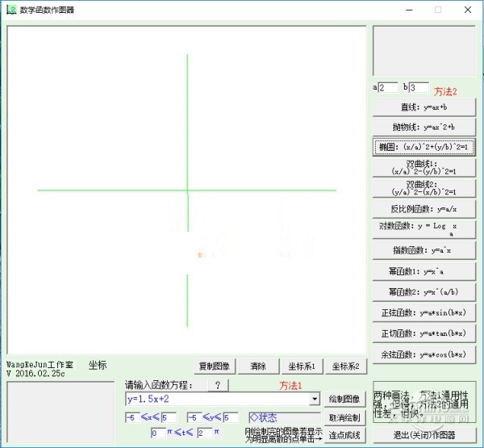Plot the tangent function y=a*tan(b*x)
Screen dimensions: 484x448
423,333
